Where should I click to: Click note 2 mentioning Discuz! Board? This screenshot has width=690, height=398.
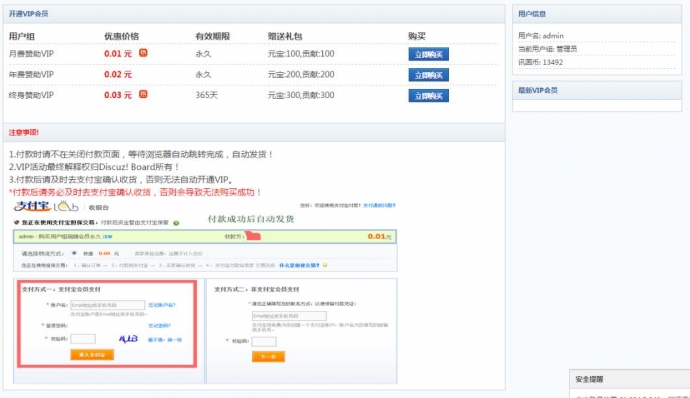[x=94, y=167]
